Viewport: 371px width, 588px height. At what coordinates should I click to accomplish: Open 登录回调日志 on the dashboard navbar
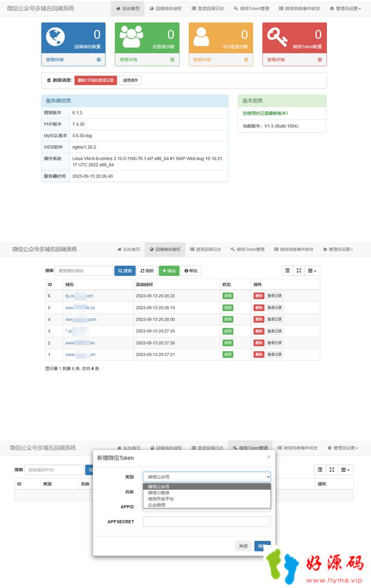(x=208, y=8)
